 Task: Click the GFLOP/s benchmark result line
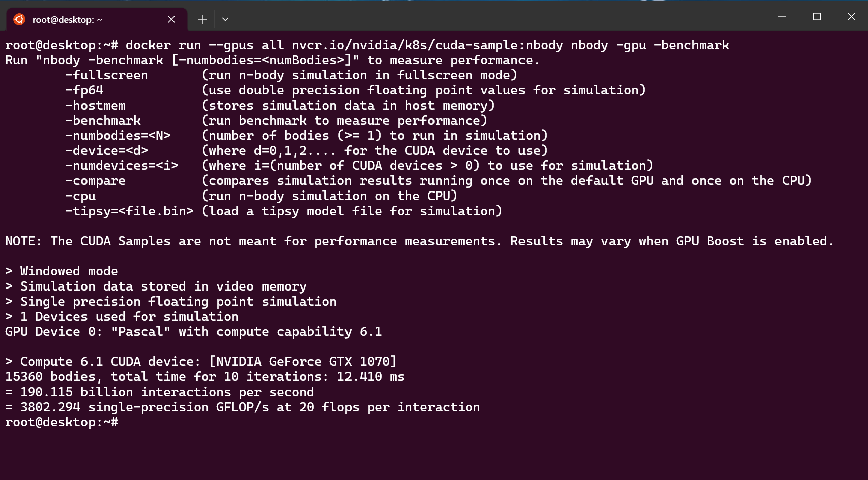point(241,407)
